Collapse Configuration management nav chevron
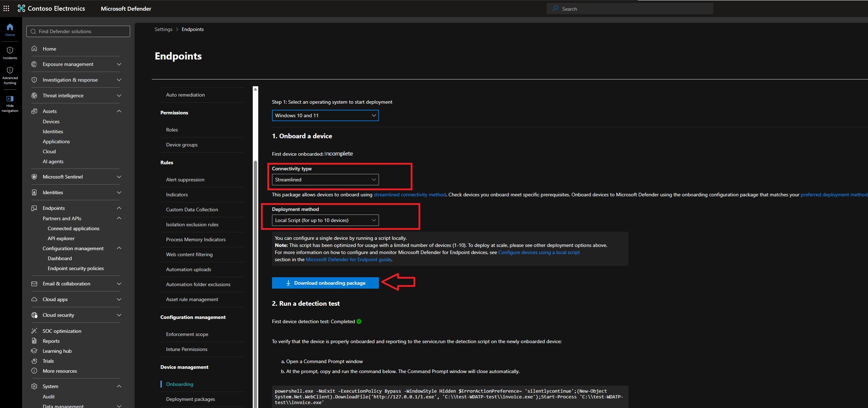 click(x=119, y=248)
